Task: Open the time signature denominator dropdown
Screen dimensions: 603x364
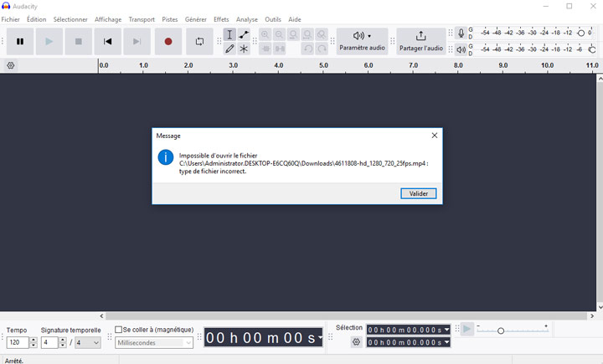Action: (x=88, y=342)
